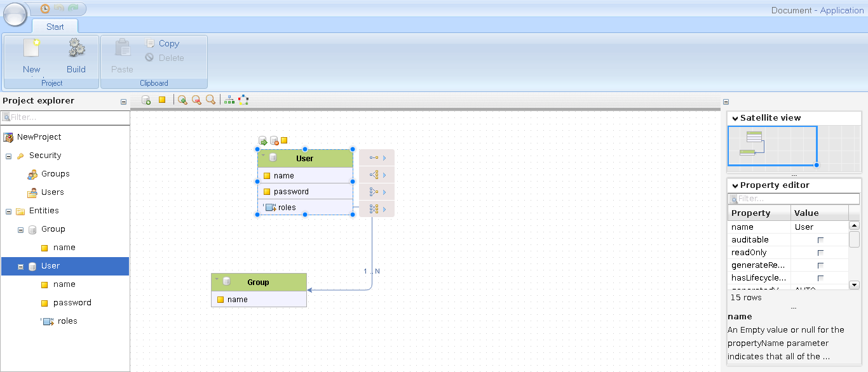Click the reset zoom magnifier icon

pos(210,100)
